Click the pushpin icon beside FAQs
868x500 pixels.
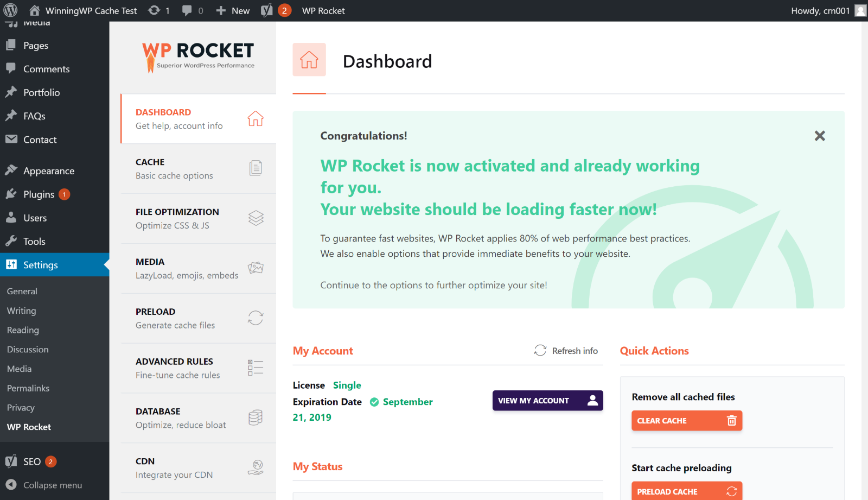coord(11,116)
